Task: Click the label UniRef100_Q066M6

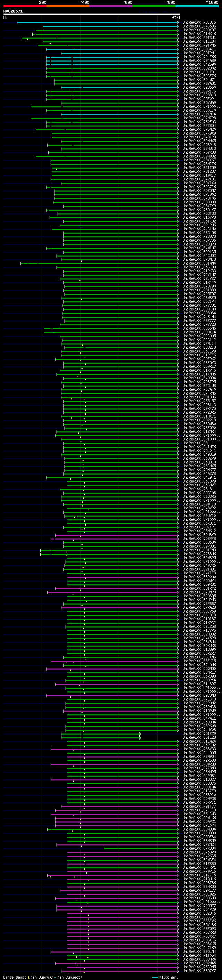Action: pos(199,328)
